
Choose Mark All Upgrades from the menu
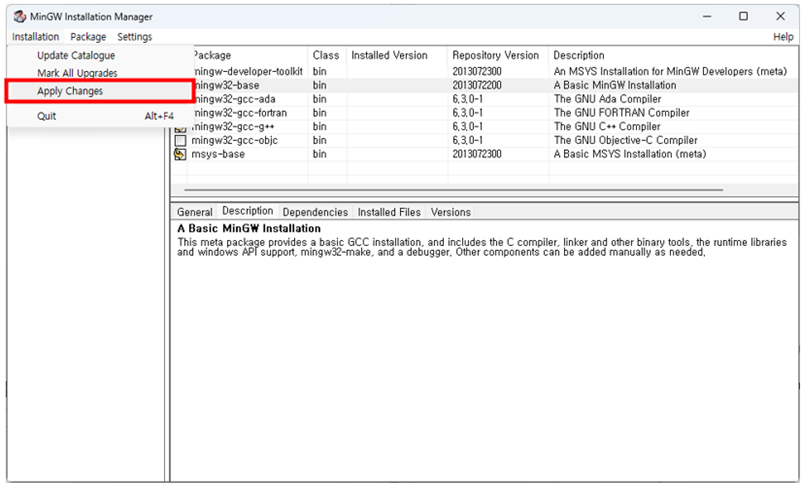click(77, 73)
